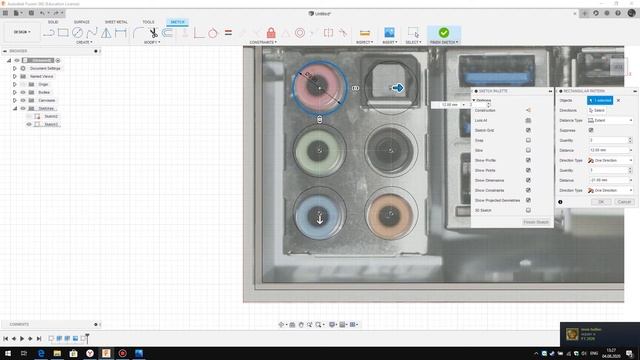The image size is (640, 360).
Task: Select the Fillet tool
Action: [x=139, y=33]
